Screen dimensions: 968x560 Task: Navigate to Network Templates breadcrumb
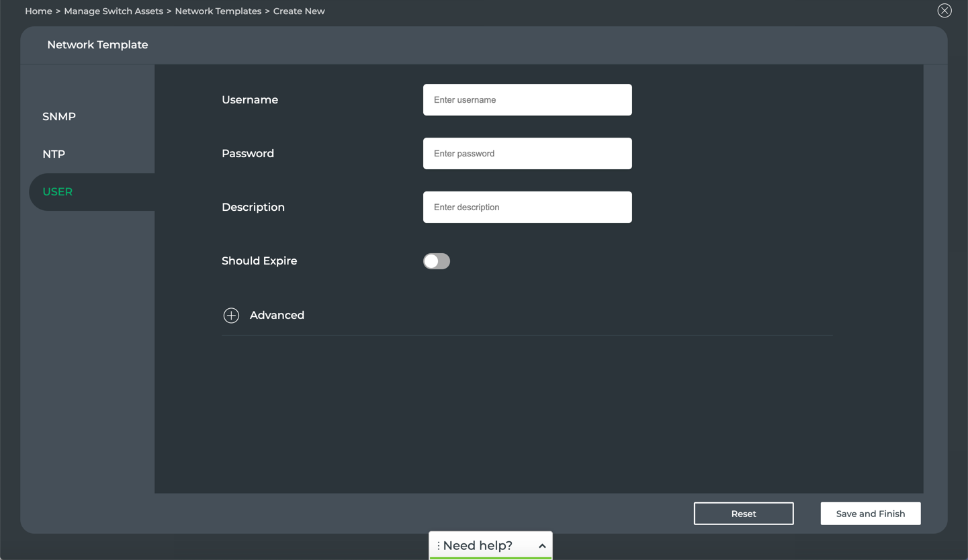[x=218, y=11]
